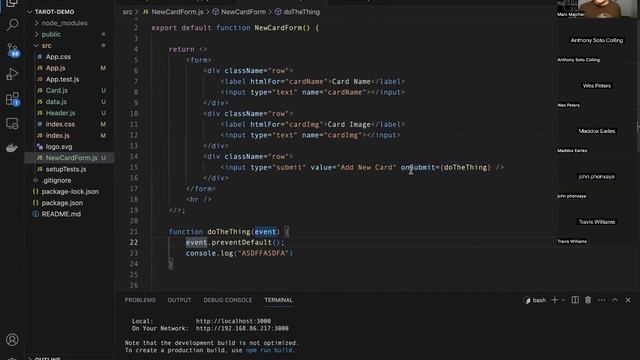Click line number 15 in the gutter
The image size is (640, 360).
(134, 167)
